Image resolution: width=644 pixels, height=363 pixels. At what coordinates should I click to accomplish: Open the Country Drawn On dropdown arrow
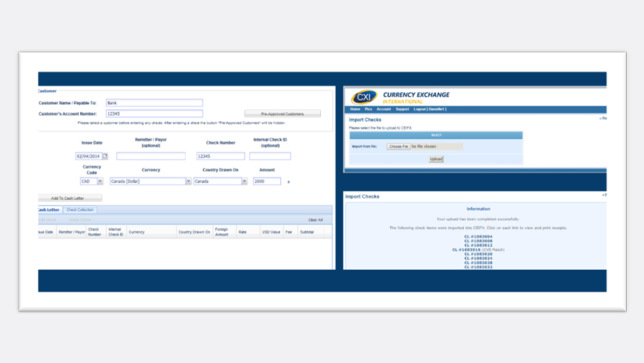245,181
